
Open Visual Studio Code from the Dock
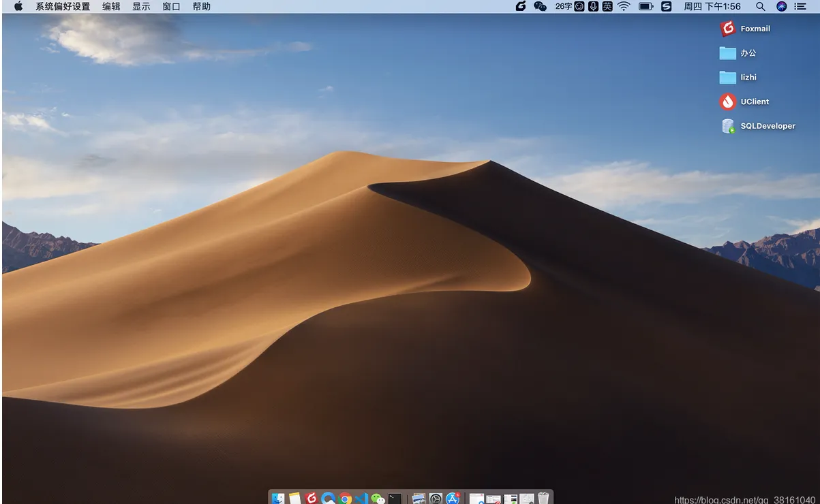pos(361,499)
